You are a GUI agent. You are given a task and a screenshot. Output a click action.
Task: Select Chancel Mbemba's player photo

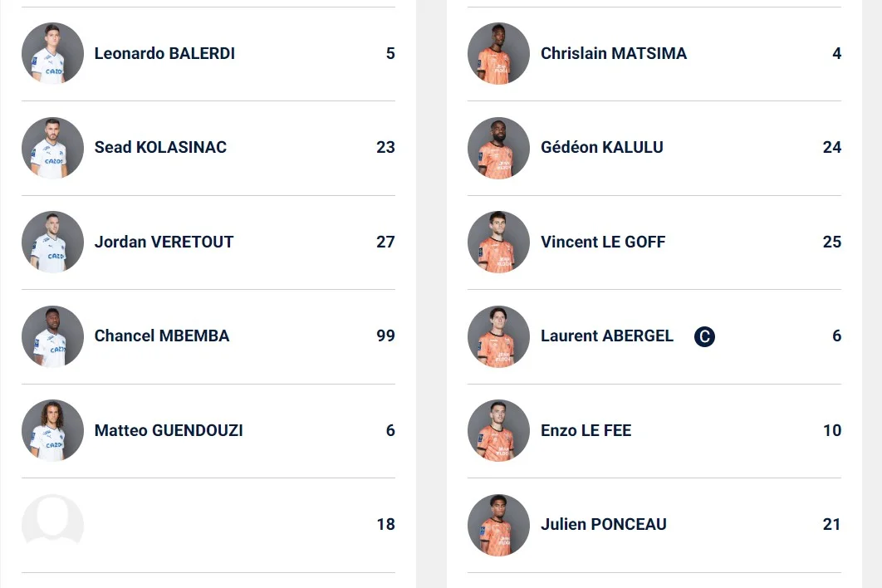[x=52, y=336]
